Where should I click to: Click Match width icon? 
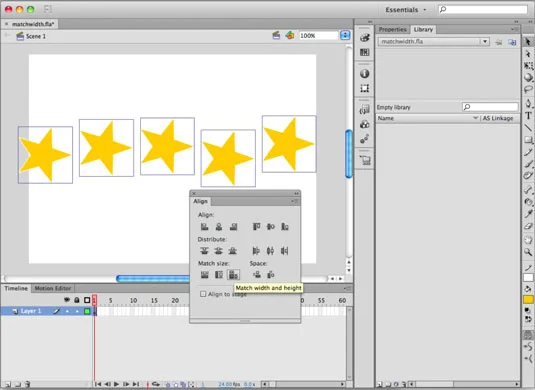pos(204,275)
